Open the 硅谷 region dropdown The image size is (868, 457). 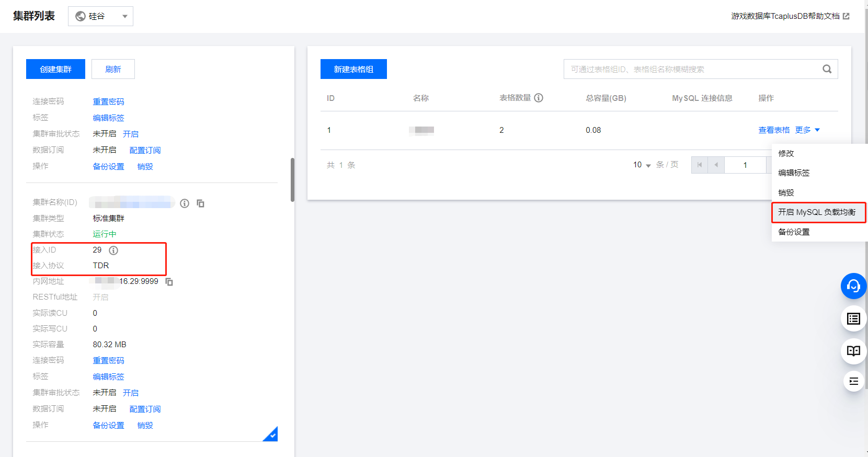(x=100, y=16)
